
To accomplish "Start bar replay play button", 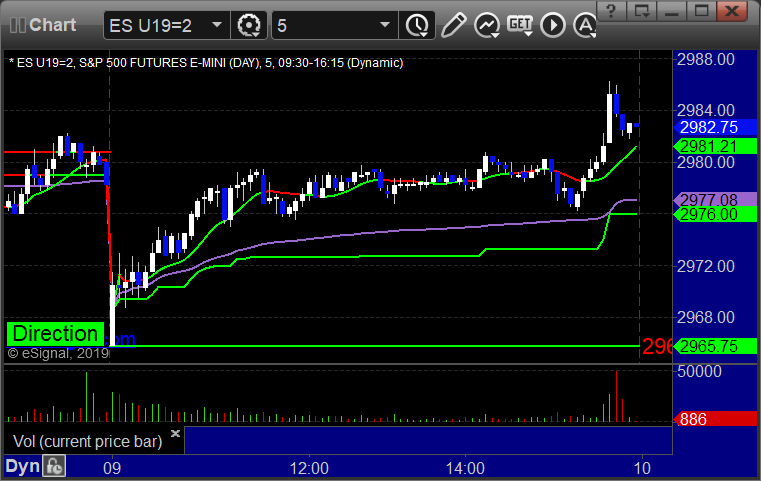I will (x=553, y=25).
